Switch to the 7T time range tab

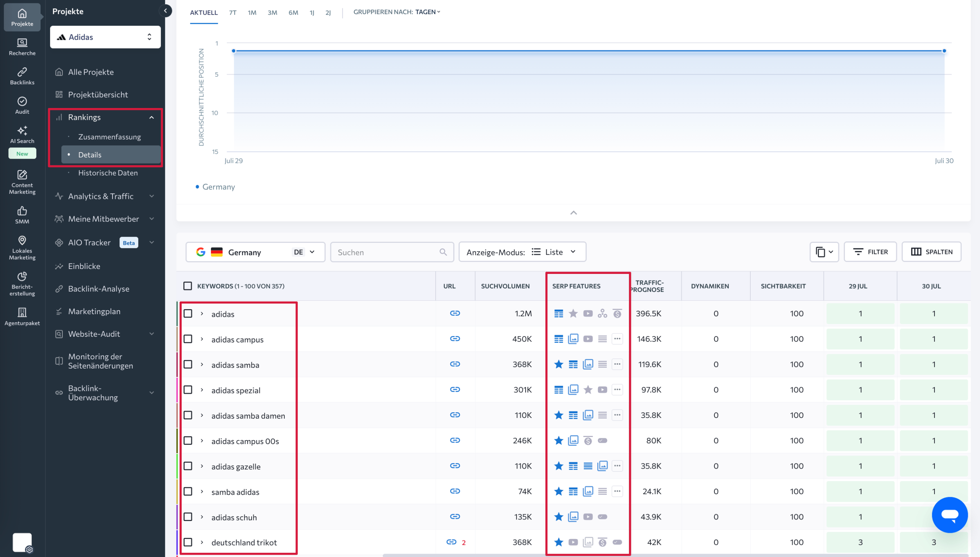[233, 13]
